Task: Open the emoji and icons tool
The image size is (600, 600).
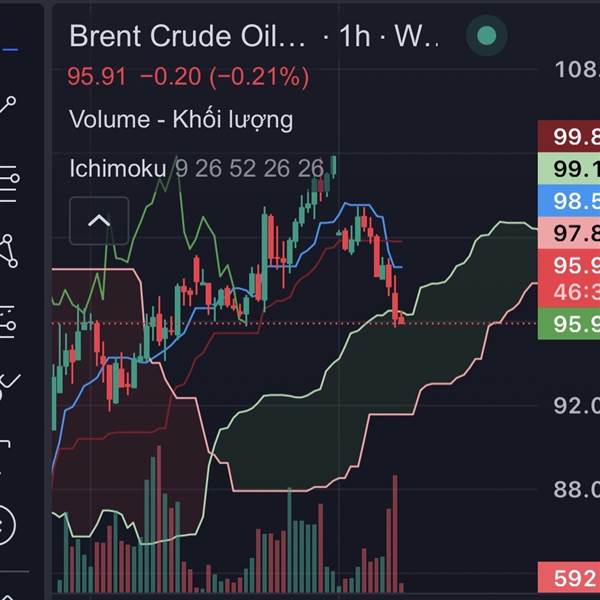Action: pyautogui.click(x=6, y=522)
